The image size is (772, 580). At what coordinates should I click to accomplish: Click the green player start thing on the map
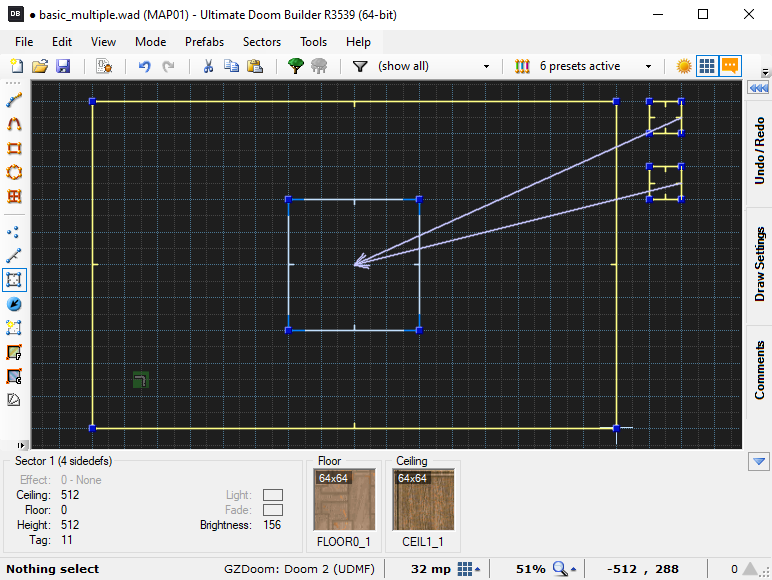click(x=141, y=380)
